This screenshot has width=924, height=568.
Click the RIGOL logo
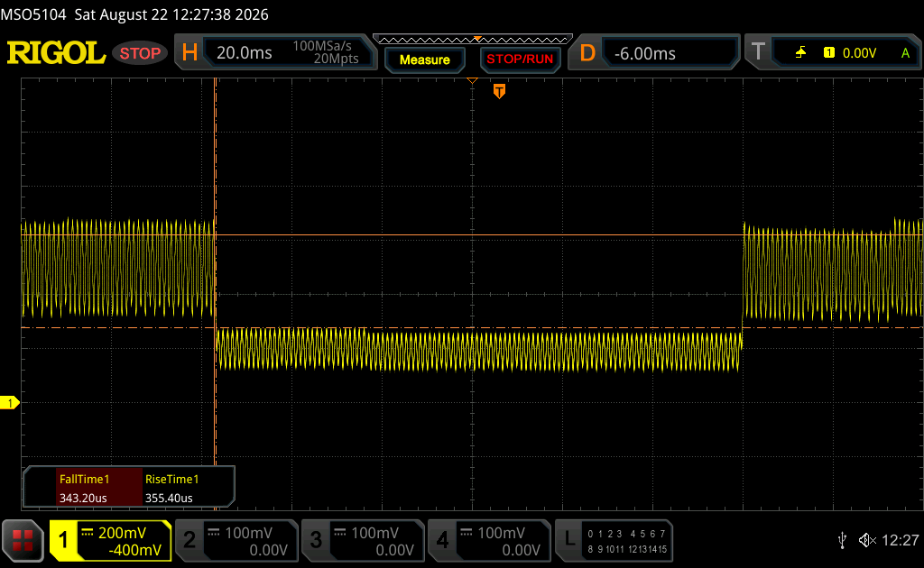(56, 53)
